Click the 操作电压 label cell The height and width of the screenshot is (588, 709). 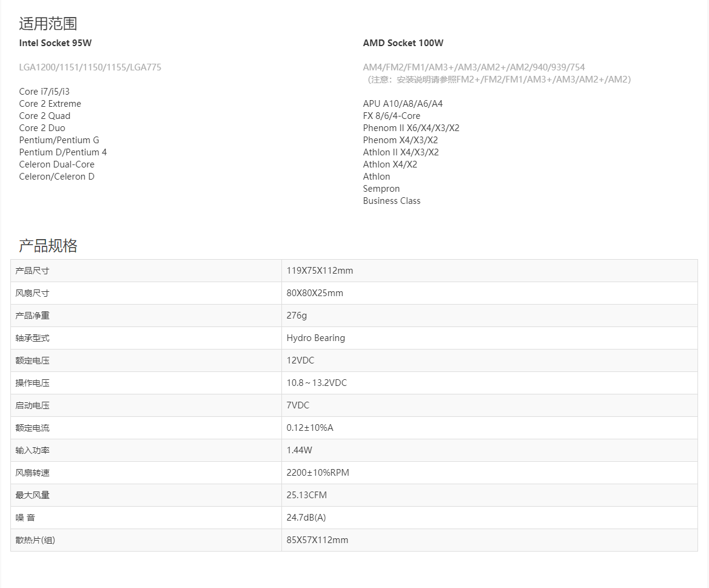pos(146,383)
